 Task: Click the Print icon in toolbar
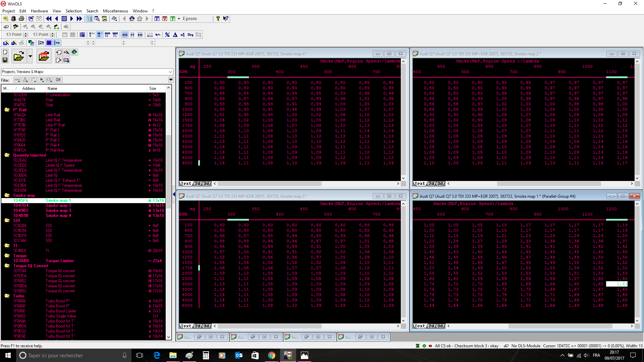click(x=21, y=19)
